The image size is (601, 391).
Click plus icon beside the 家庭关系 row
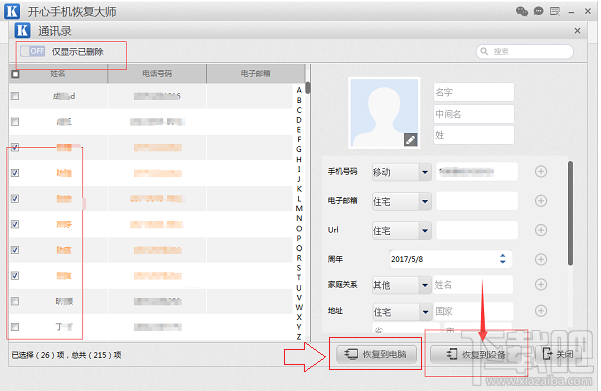point(541,284)
